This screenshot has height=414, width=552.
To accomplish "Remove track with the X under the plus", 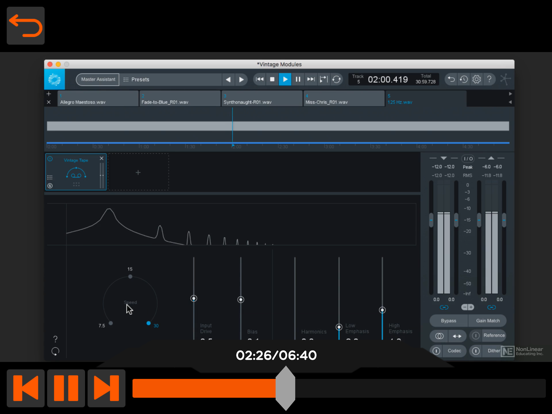I will tap(49, 102).
